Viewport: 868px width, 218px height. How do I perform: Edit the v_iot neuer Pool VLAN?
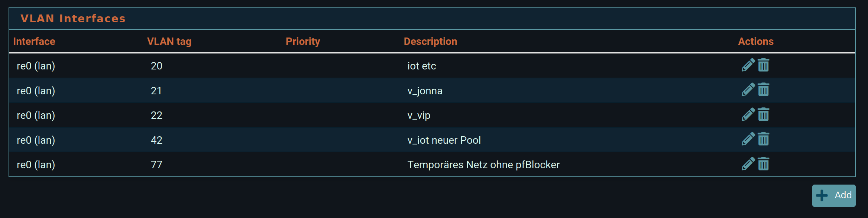tap(748, 139)
